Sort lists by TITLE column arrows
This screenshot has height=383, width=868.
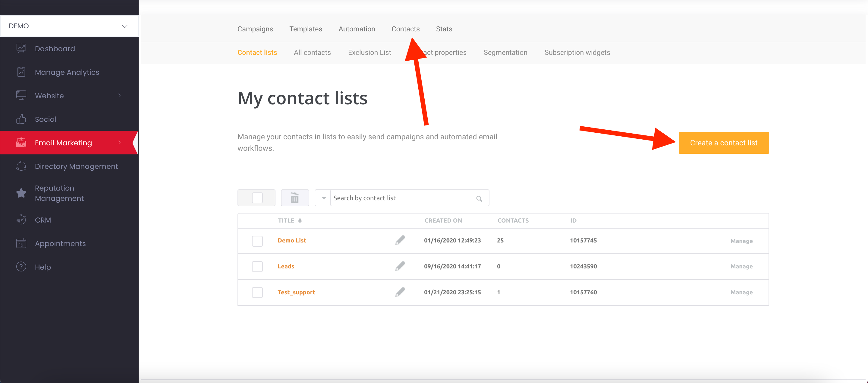[x=300, y=220]
